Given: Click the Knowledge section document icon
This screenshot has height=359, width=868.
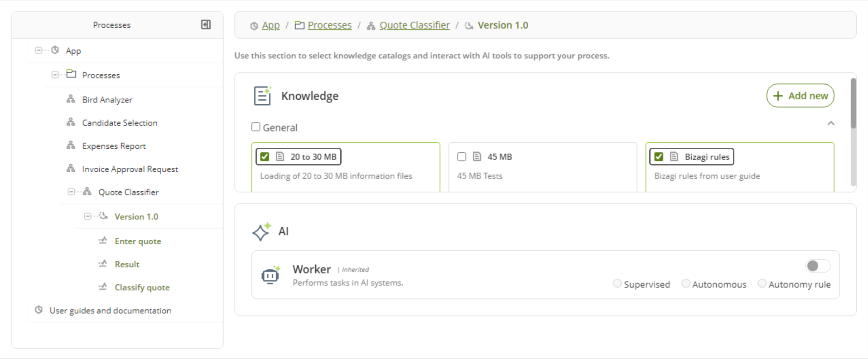Looking at the screenshot, I should tap(262, 96).
